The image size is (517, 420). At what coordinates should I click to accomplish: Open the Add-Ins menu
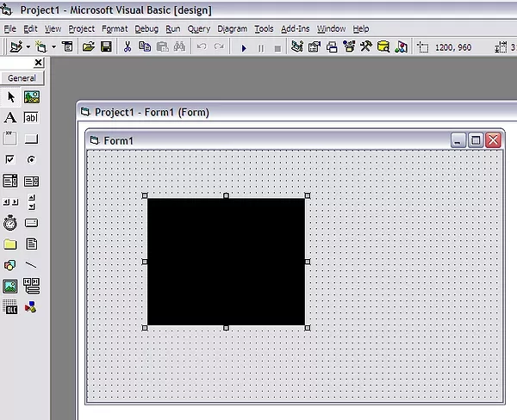coord(293,28)
